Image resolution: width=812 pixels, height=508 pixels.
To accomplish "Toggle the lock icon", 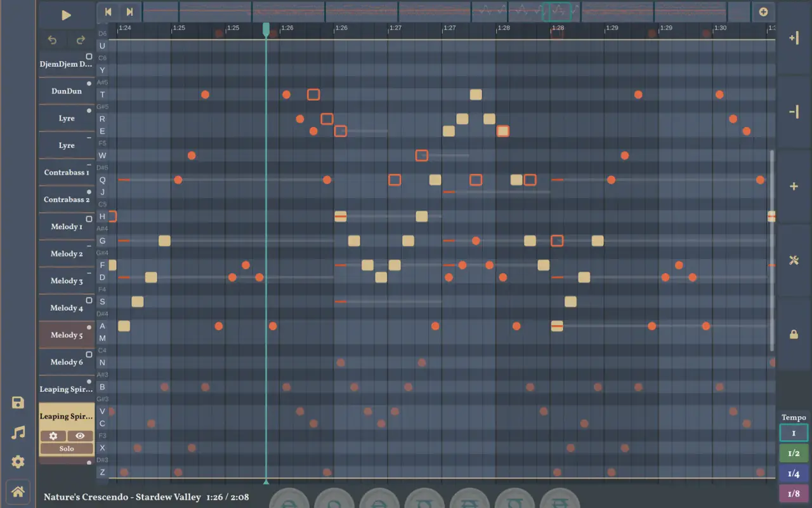I will point(794,334).
